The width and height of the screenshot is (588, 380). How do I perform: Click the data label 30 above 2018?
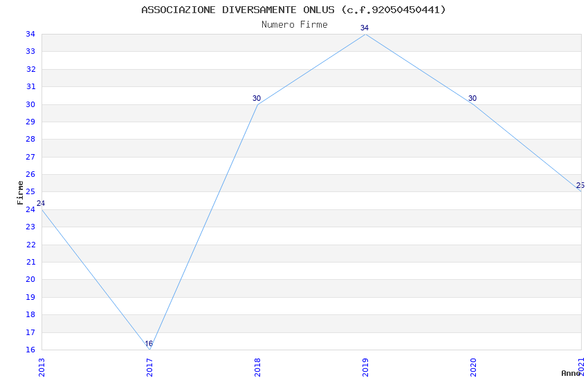click(x=257, y=98)
